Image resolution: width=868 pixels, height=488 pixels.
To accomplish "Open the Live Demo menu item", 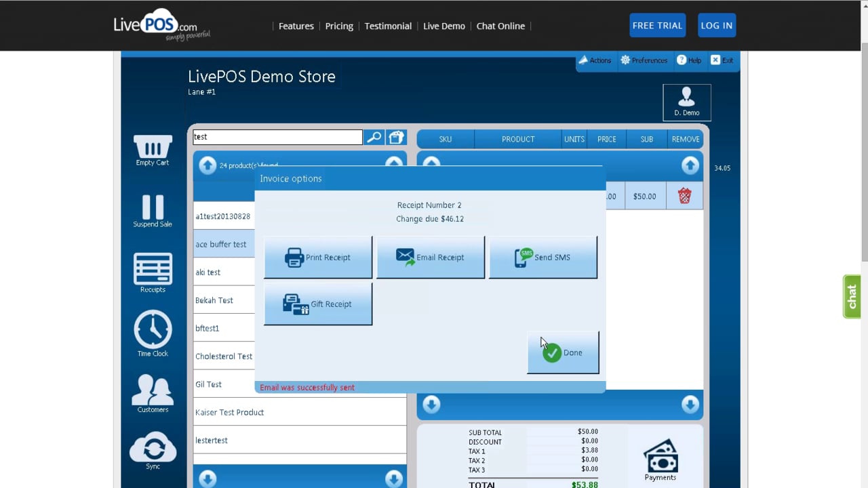I will point(444,26).
